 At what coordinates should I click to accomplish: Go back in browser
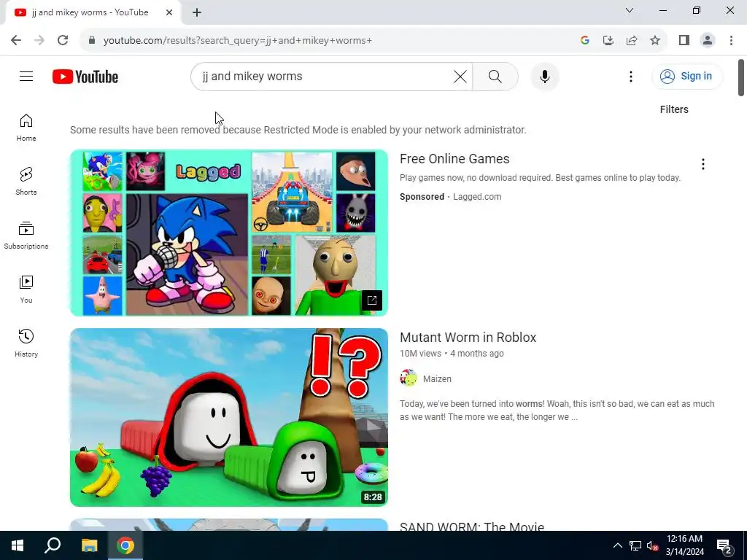point(16,40)
